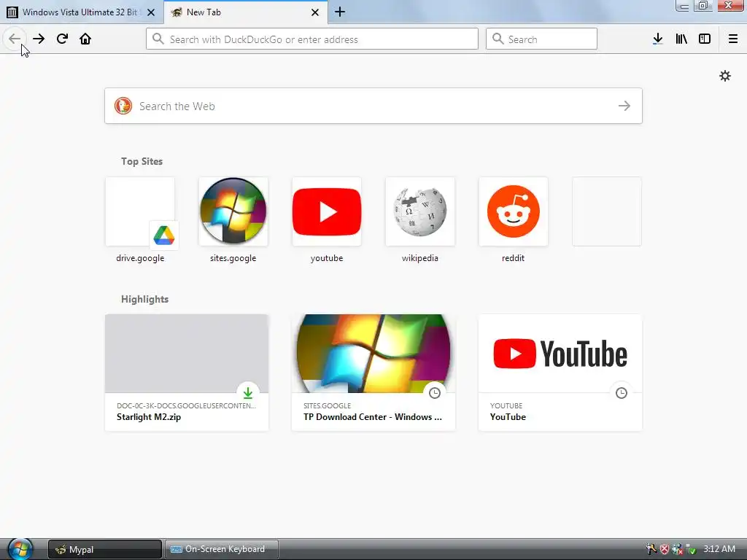This screenshot has width=747, height=560.
Task: Click green download badge on Starlight card
Action: pos(248,393)
